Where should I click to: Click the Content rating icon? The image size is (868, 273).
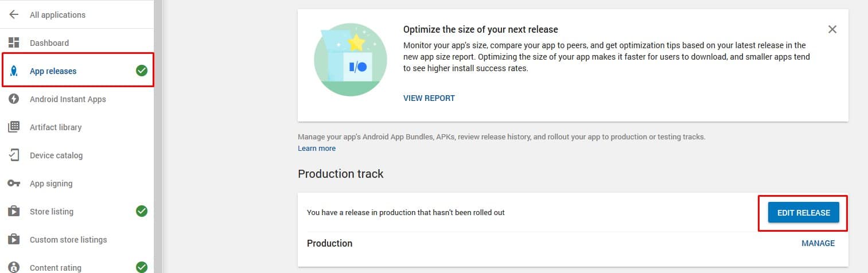[14, 267]
